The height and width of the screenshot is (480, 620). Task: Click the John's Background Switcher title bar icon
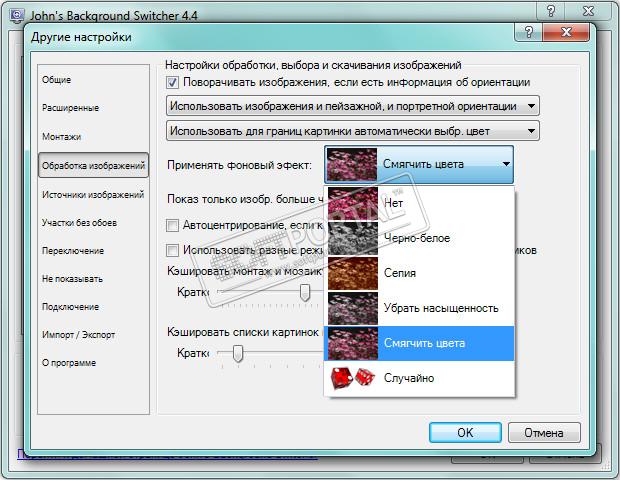tap(17, 15)
